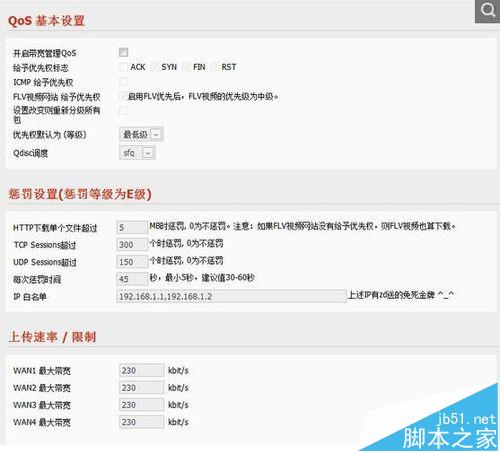Click the text 启用FLV优先后 description
The width and height of the screenshot is (500, 453).
click(203, 96)
